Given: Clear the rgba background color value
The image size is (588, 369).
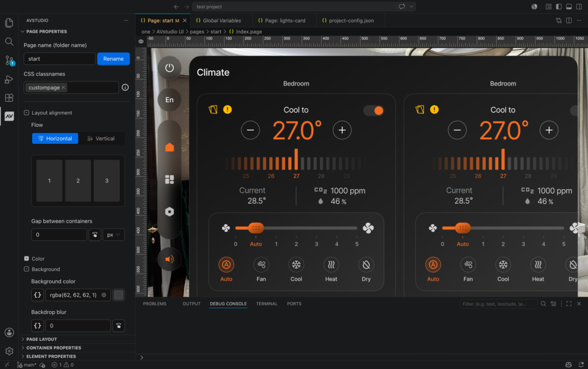Looking at the screenshot, I should pyautogui.click(x=104, y=295).
